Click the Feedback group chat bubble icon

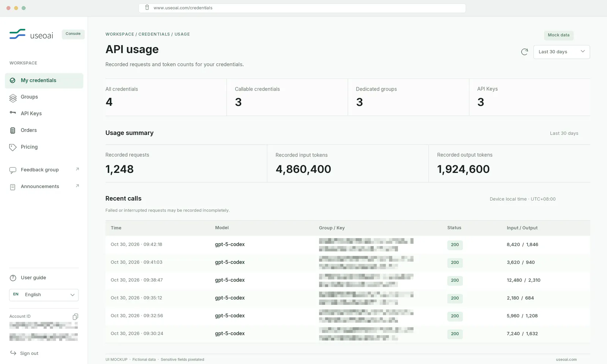(x=13, y=170)
